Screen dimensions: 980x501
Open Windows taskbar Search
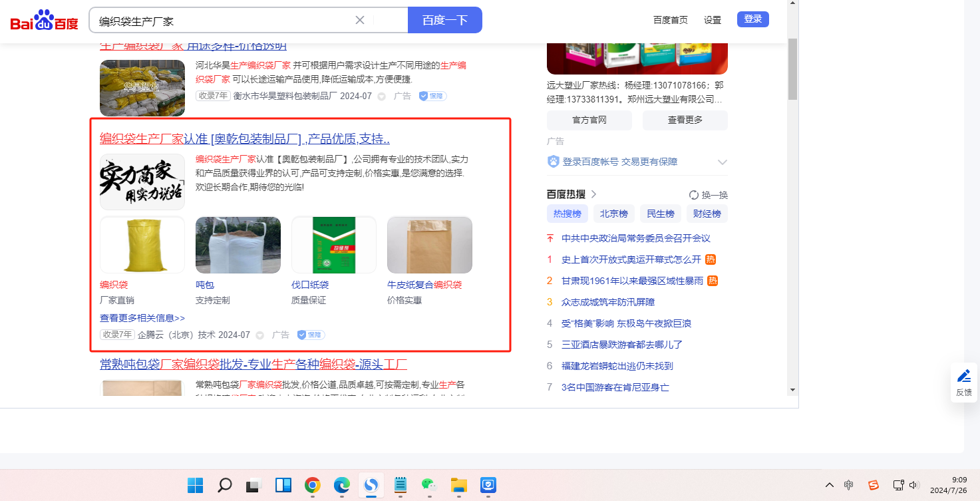tap(225, 485)
